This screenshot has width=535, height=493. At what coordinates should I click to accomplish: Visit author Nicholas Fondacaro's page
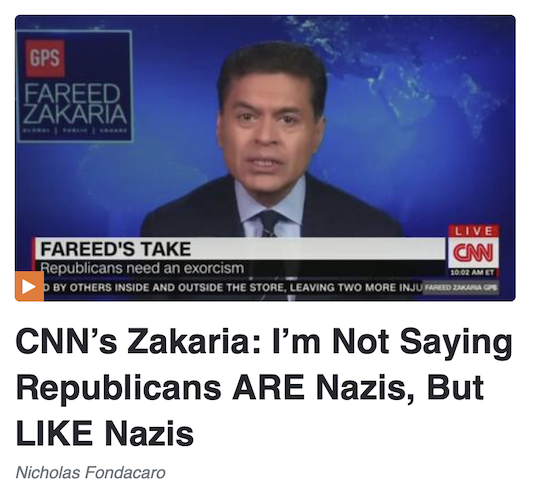point(90,473)
